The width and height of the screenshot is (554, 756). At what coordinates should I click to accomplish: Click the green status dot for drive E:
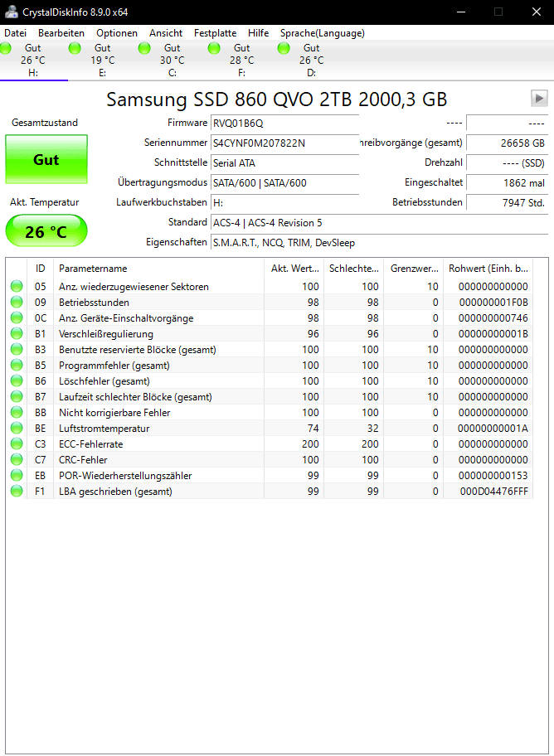(75, 48)
